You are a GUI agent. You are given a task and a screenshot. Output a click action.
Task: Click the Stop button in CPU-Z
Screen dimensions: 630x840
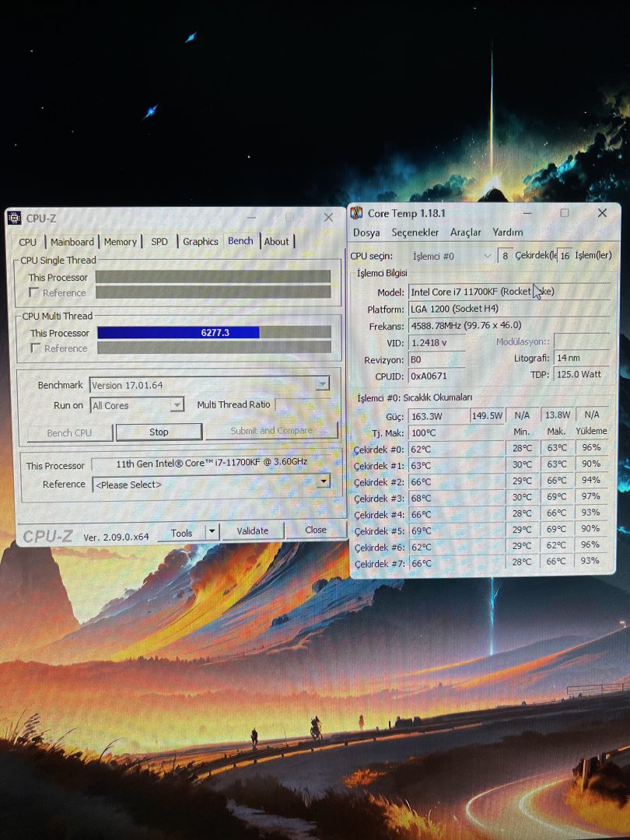[x=159, y=432]
